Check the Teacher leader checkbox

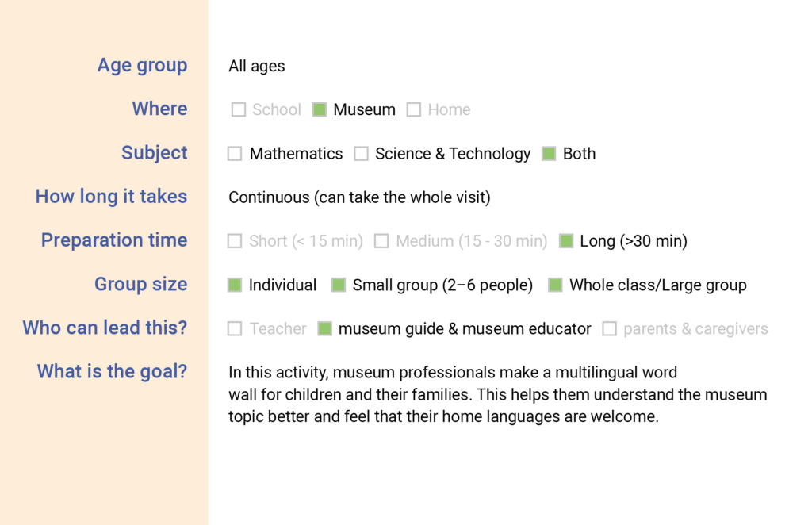(x=235, y=328)
